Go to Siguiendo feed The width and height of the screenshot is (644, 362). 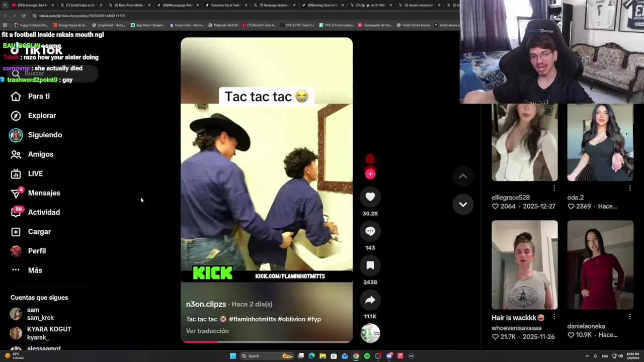pyautogui.click(x=36, y=135)
